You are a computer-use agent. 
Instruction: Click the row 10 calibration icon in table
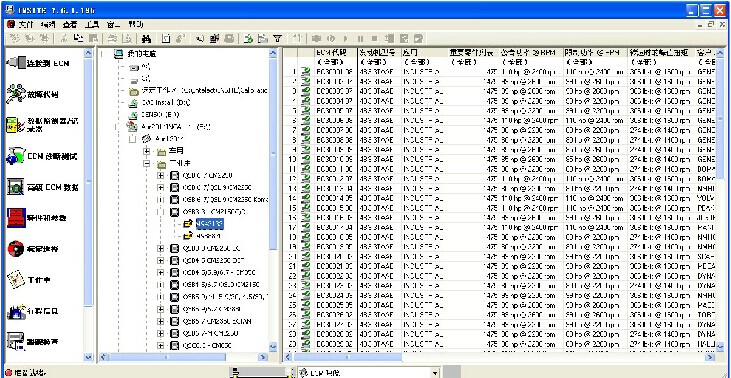(x=306, y=159)
